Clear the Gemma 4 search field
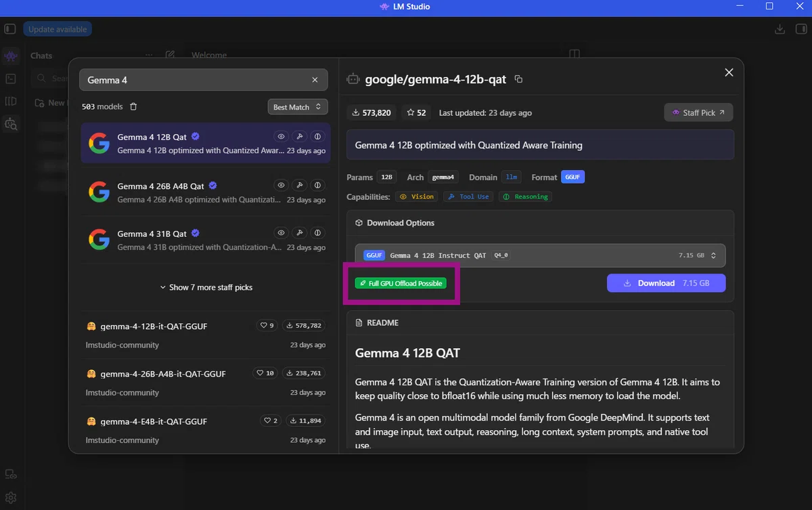Image resolution: width=812 pixels, height=510 pixels. pos(315,80)
